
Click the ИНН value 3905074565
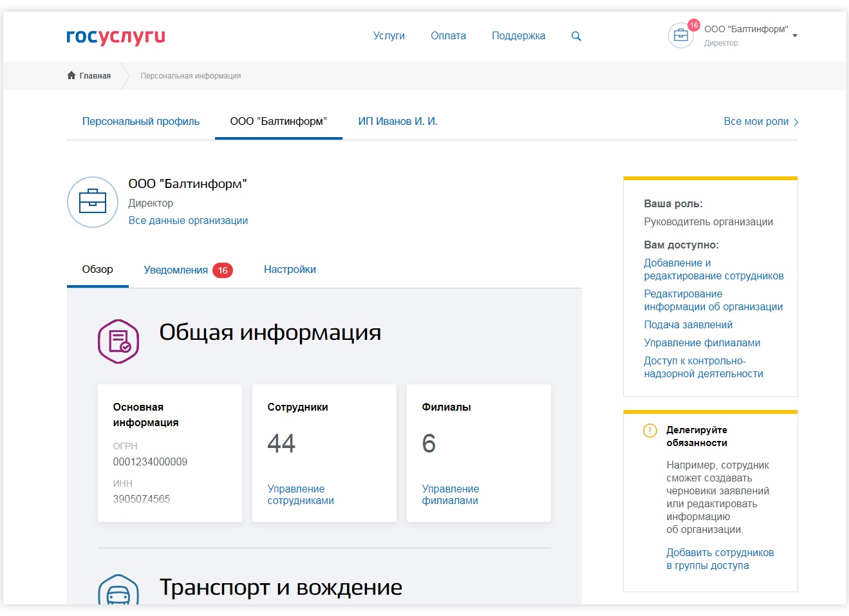[142, 499]
